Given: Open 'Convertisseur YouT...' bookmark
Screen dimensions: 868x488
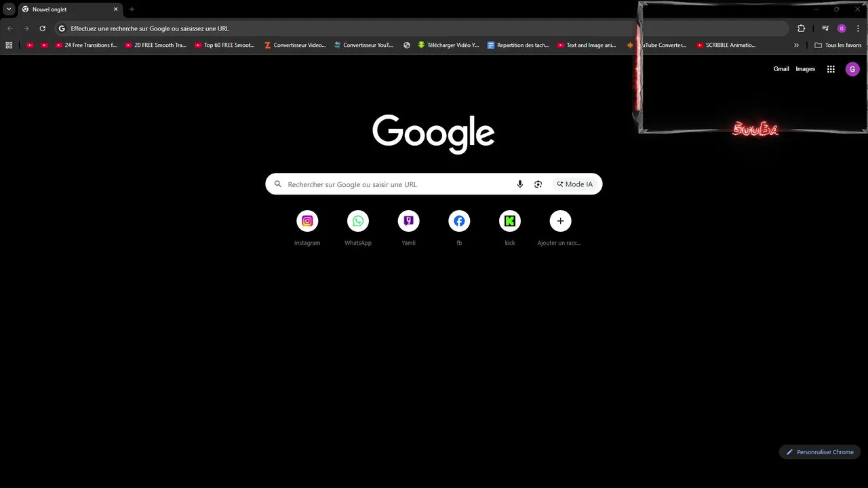Looking at the screenshot, I should point(364,45).
